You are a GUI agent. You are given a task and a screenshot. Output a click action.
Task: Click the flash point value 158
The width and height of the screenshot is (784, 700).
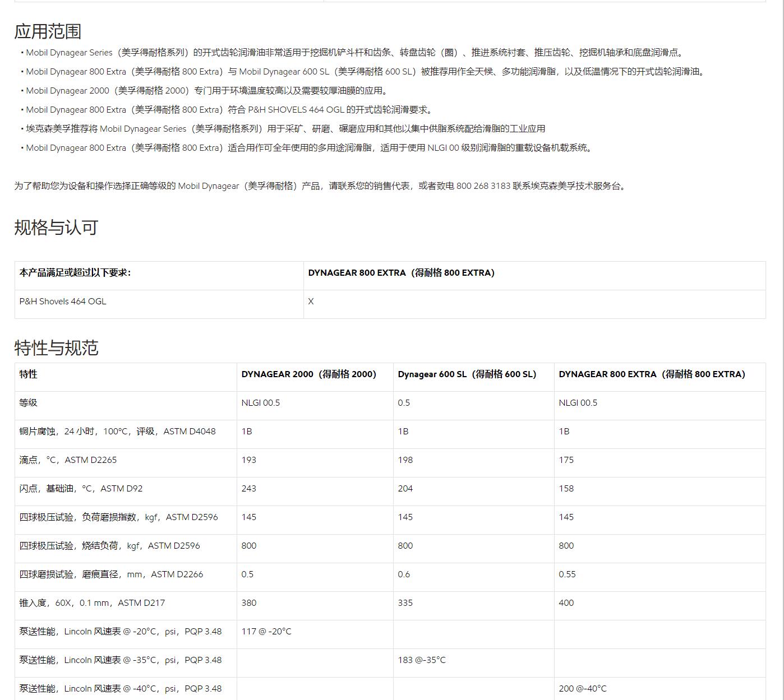[566, 489]
